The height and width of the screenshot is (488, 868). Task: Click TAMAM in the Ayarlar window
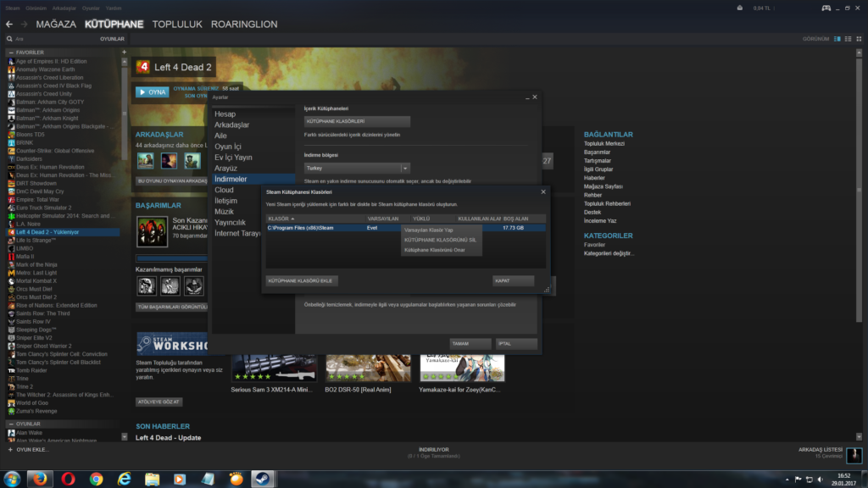coord(470,344)
